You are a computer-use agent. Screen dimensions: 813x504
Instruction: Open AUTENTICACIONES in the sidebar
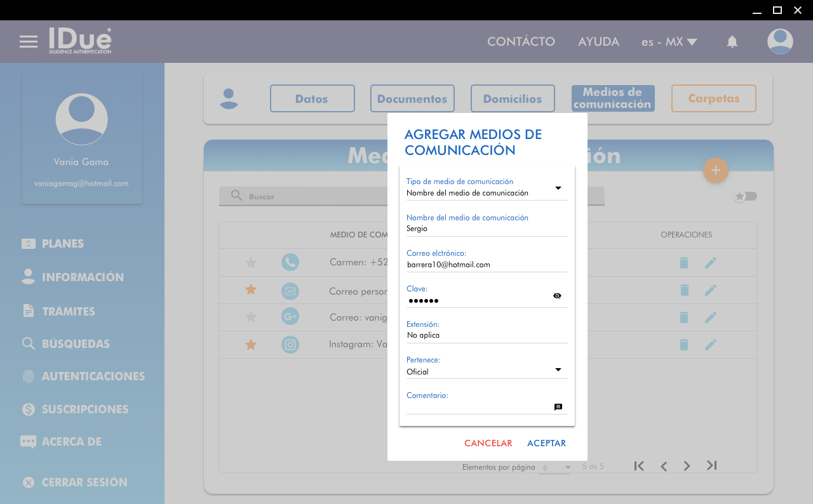coord(93,376)
